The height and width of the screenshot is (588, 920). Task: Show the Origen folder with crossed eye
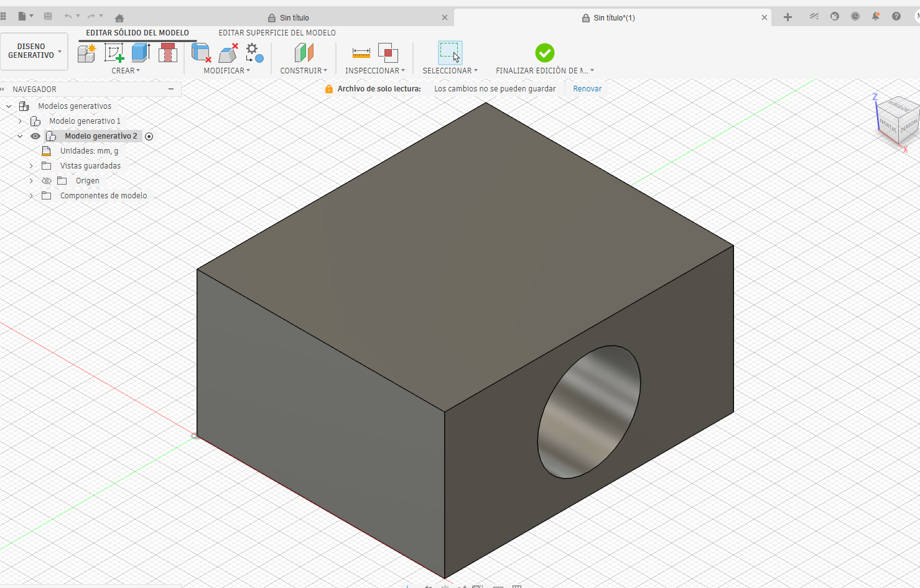tap(47, 181)
